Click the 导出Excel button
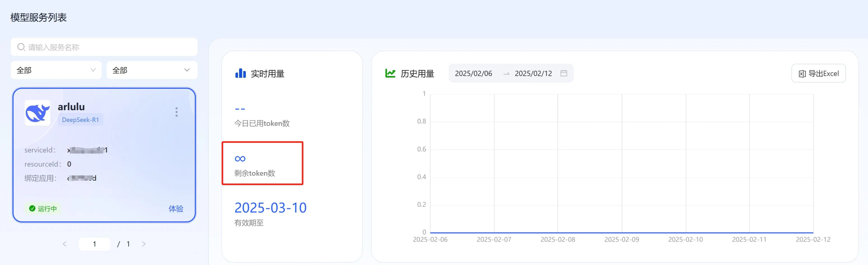Viewport: 868px width, 265px height. coord(818,73)
